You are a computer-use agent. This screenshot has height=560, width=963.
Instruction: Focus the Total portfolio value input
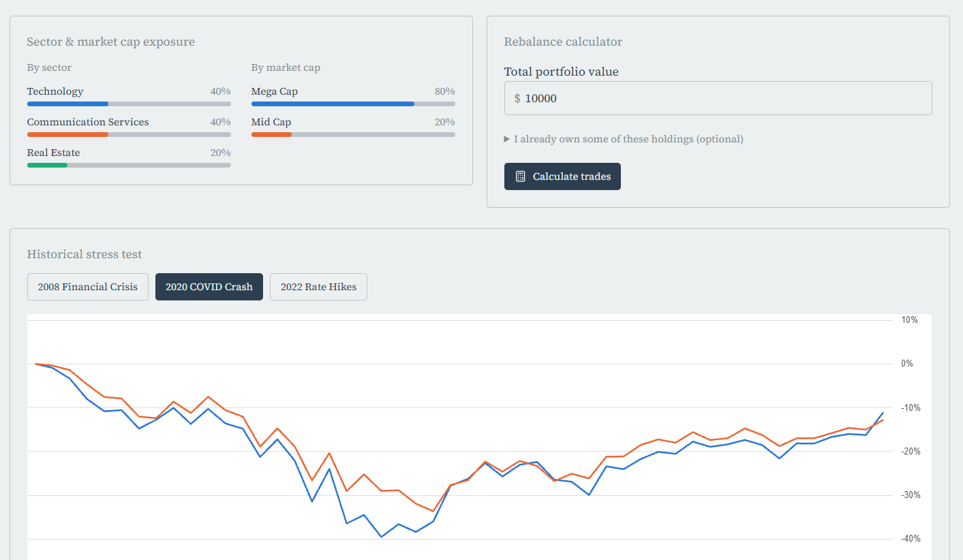[718, 98]
